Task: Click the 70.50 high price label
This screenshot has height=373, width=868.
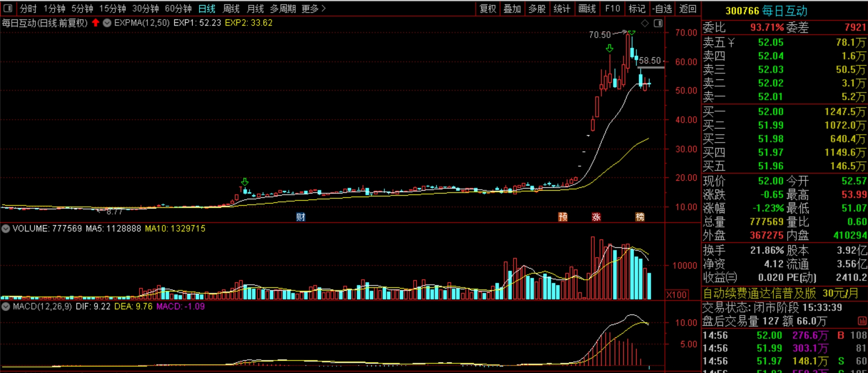Action: coord(600,35)
